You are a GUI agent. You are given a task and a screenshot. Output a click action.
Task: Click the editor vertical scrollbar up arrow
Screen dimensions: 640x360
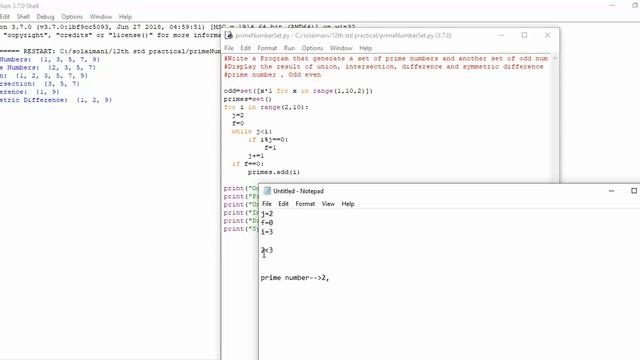[555, 58]
